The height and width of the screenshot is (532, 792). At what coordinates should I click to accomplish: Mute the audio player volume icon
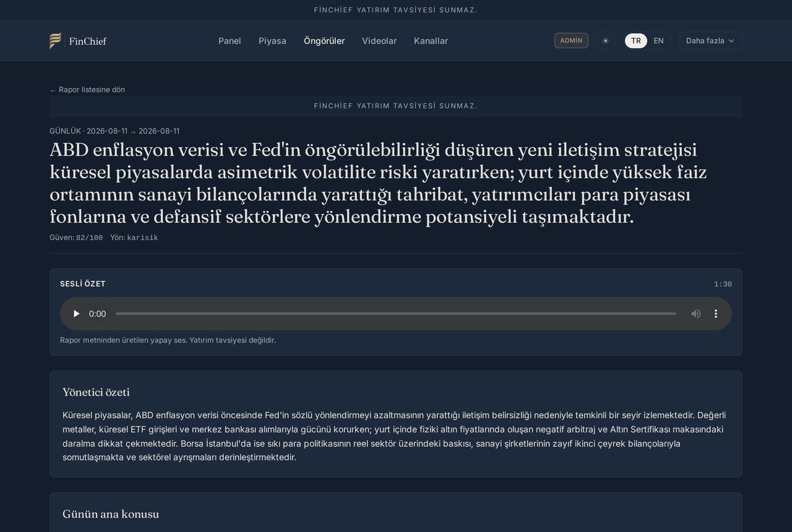pos(696,314)
